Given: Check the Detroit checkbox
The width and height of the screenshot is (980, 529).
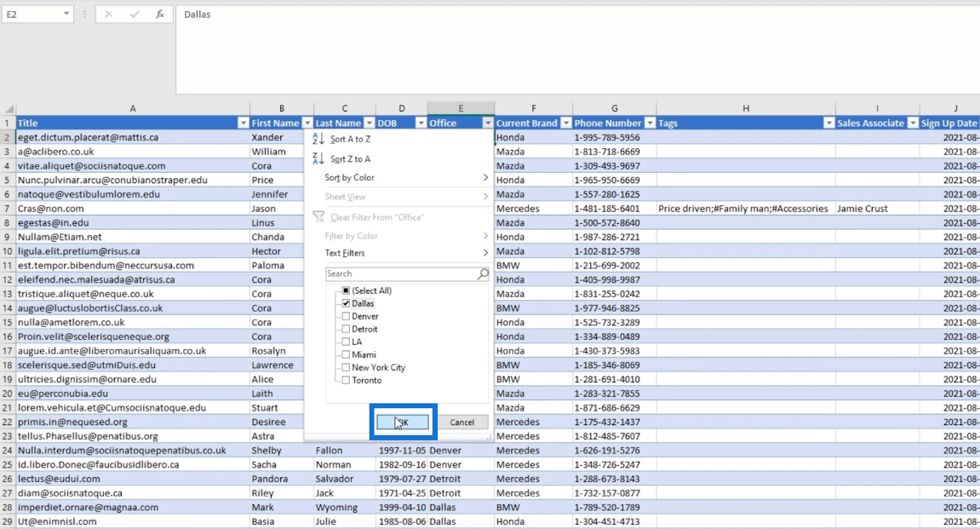Looking at the screenshot, I should 346,329.
